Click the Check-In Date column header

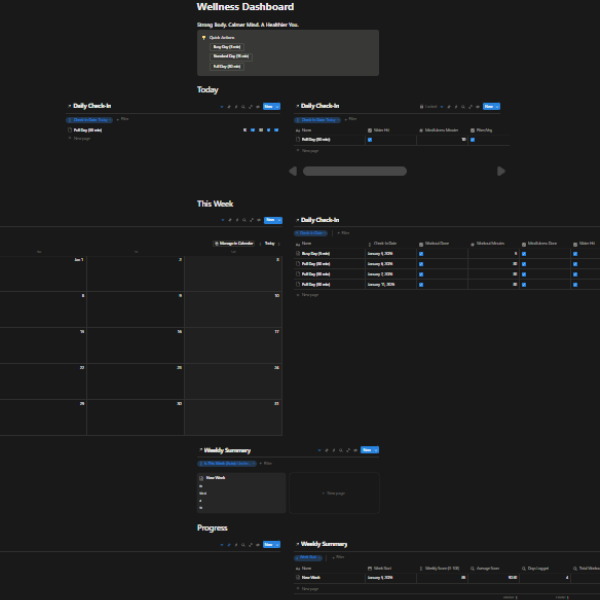[385, 243]
